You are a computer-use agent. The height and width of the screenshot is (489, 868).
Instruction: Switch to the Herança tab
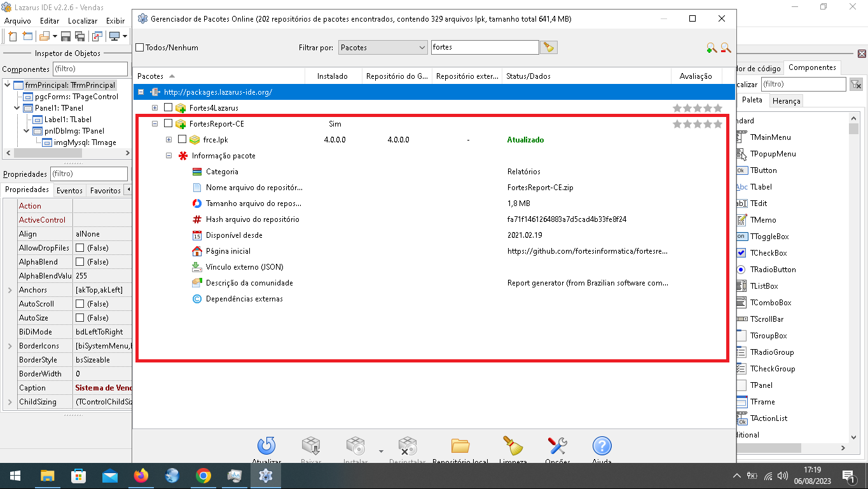coord(787,100)
